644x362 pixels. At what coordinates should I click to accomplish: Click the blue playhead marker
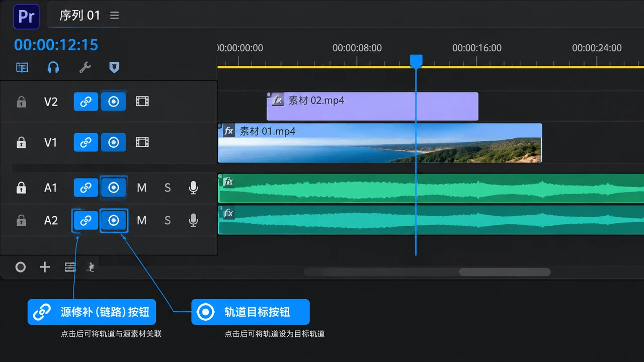pyautogui.click(x=416, y=61)
